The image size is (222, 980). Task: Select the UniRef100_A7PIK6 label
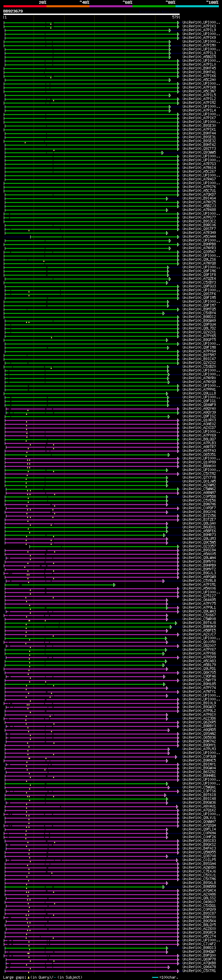[x=199, y=76]
